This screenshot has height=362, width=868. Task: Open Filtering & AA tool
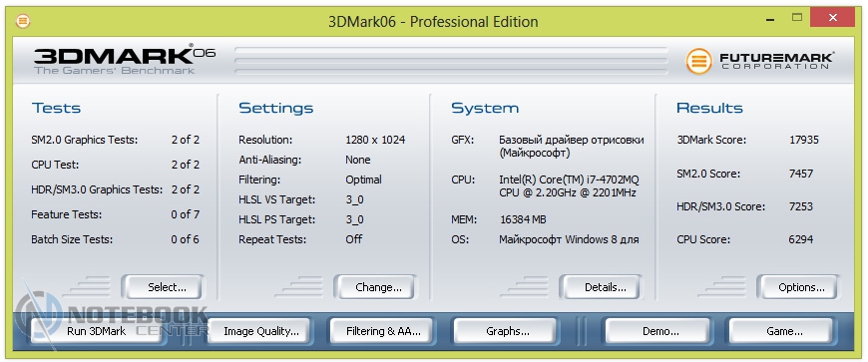click(383, 331)
